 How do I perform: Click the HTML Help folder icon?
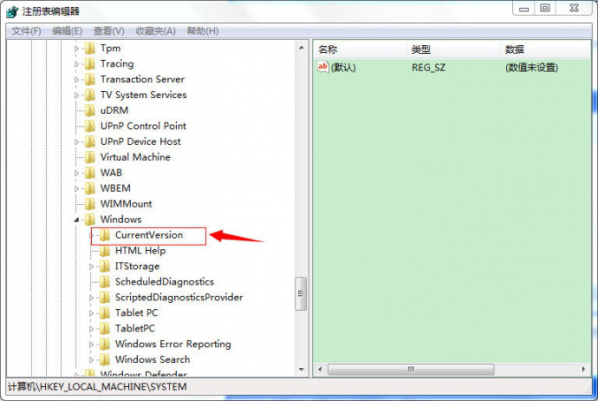(x=105, y=251)
